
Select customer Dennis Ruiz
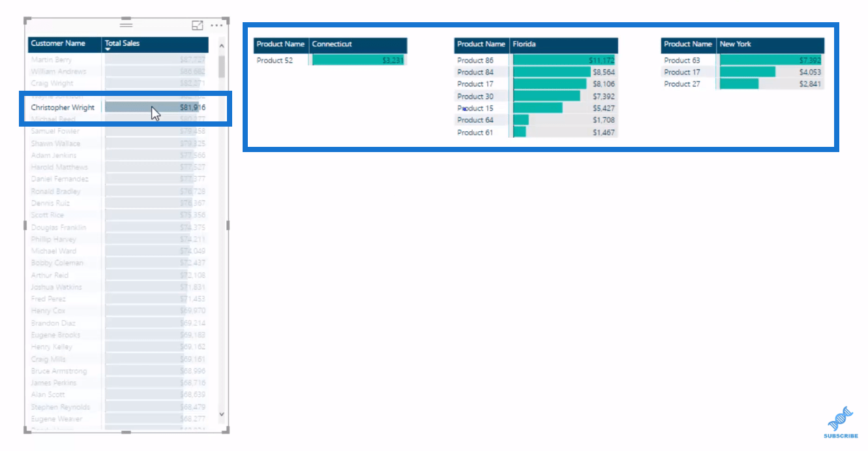pos(50,203)
